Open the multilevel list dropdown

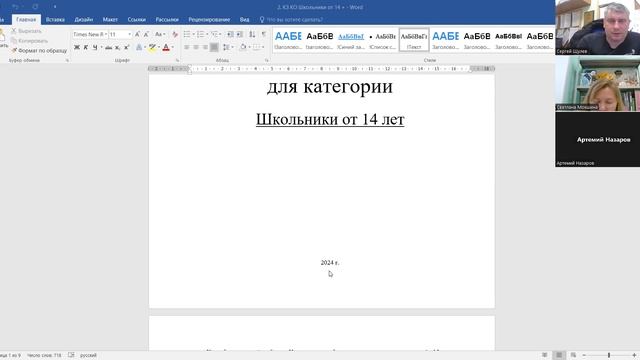tap(220, 34)
